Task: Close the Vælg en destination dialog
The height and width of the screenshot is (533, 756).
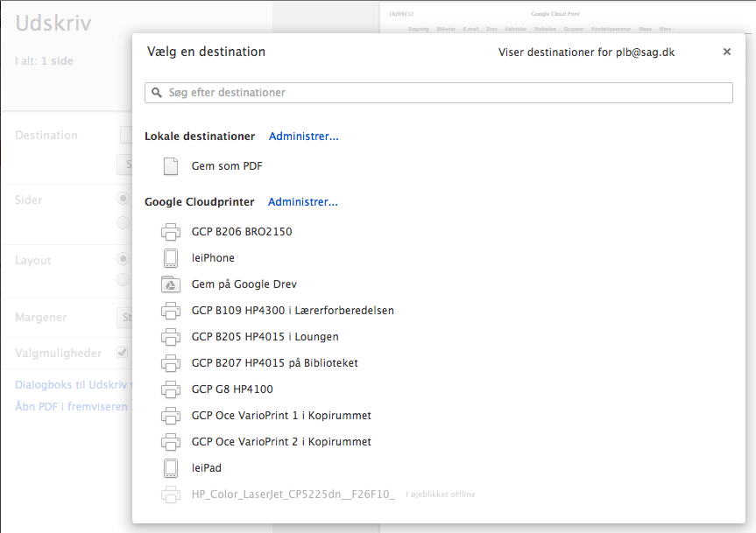Action: click(x=726, y=53)
